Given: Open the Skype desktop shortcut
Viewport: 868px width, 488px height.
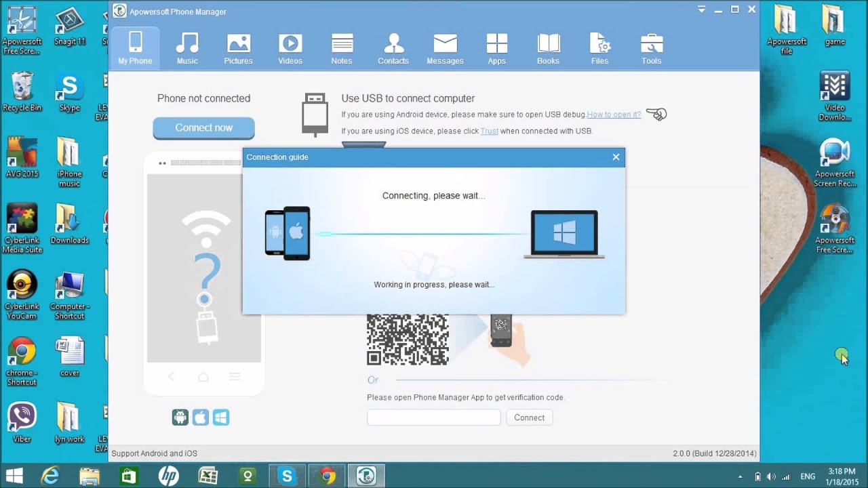Looking at the screenshot, I should pos(69,91).
